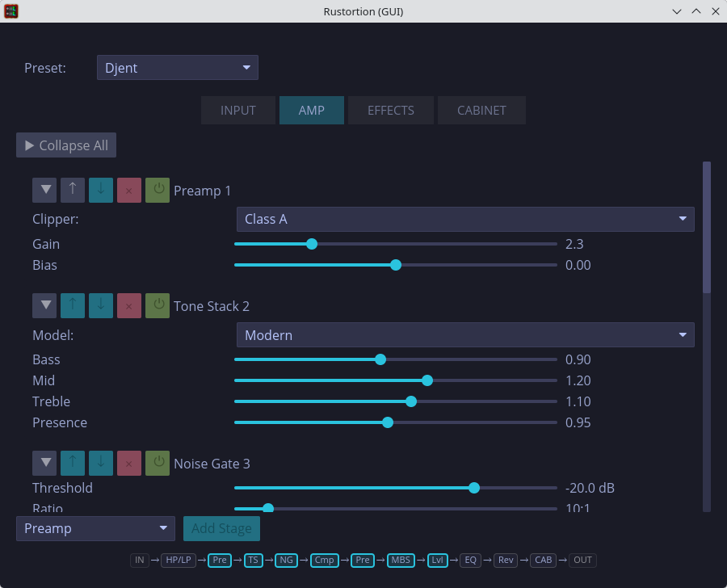Remove the Tone Stack 2 stage

tap(129, 305)
